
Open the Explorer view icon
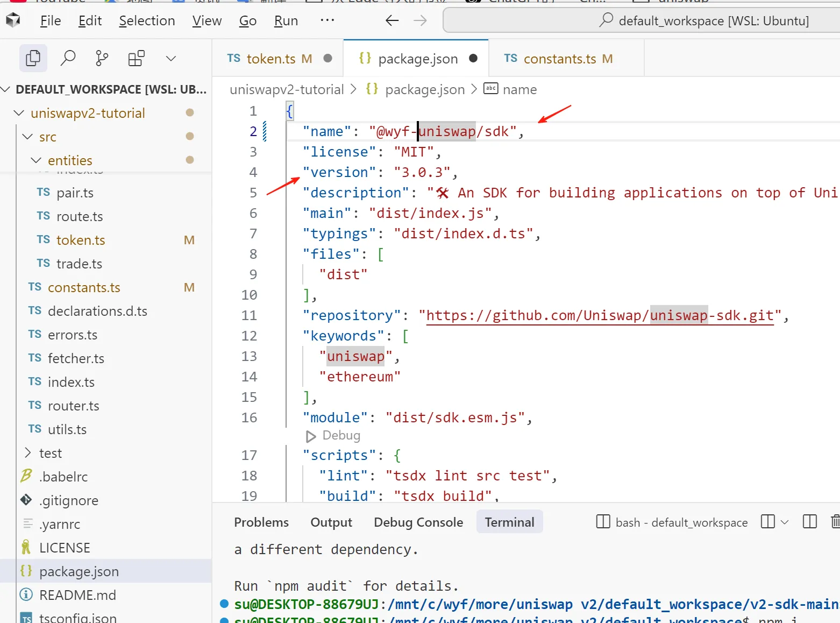[33, 58]
